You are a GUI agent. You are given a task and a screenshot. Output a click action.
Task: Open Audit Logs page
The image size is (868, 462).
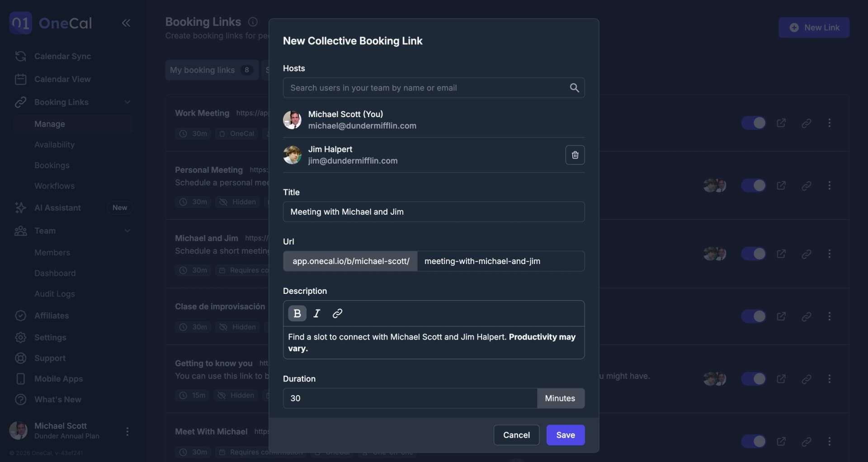54,294
